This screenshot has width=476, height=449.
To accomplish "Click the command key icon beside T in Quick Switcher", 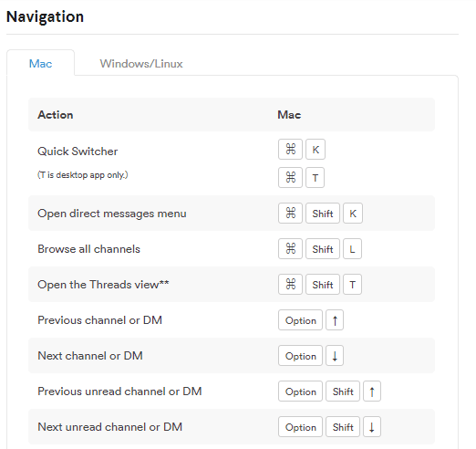I will [290, 177].
